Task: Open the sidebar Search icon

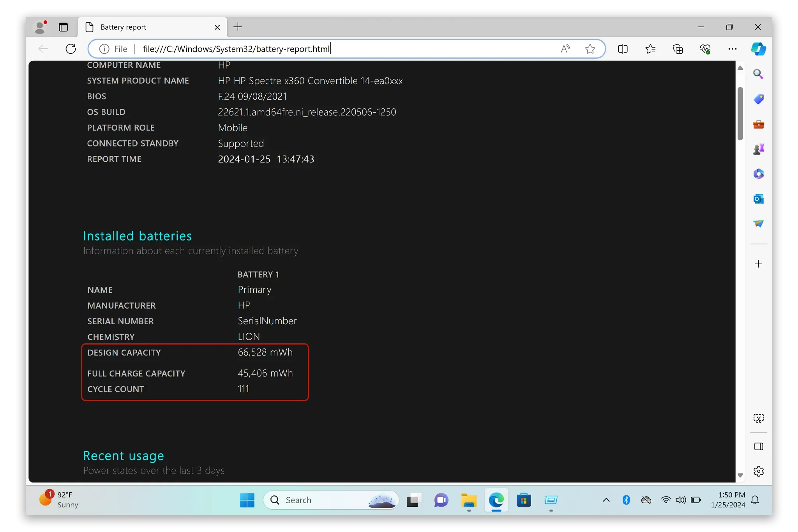Action: [758, 74]
